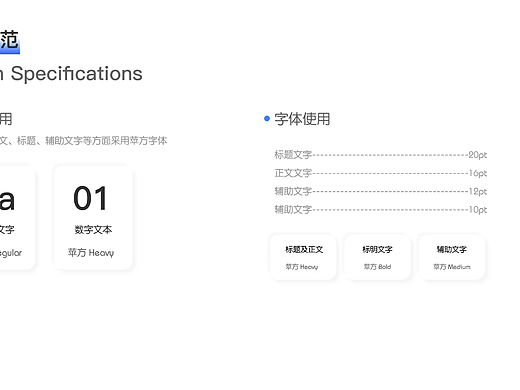520x390 pixels.
Task: Click the 数字文本 label
Action: coord(93,230)
